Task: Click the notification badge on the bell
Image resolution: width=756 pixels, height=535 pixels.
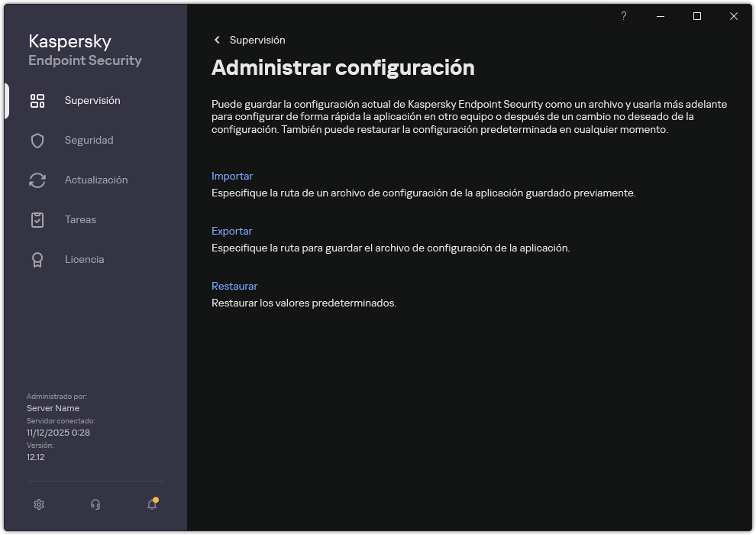Action: [x=156, y=498]
